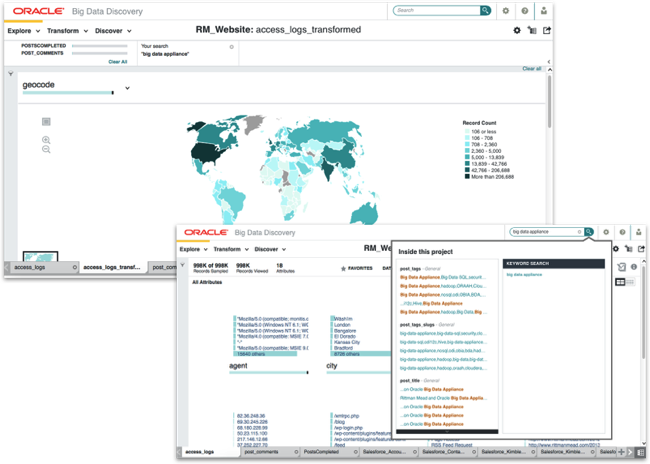Select access_logs_transf... tab in back window
This screenshot has width=650, height=464.
[112, 267]
